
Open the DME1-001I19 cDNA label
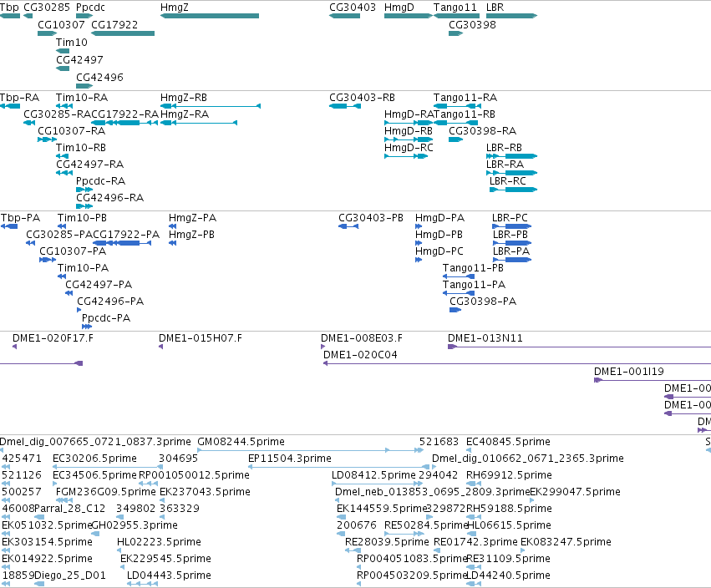629,372
